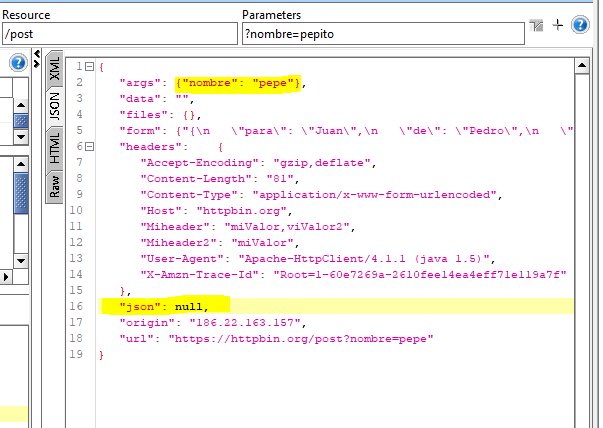Click the help icon in left panel
Image resolution: width=603 pixels, height=428 pixels.
pos(17,63)
